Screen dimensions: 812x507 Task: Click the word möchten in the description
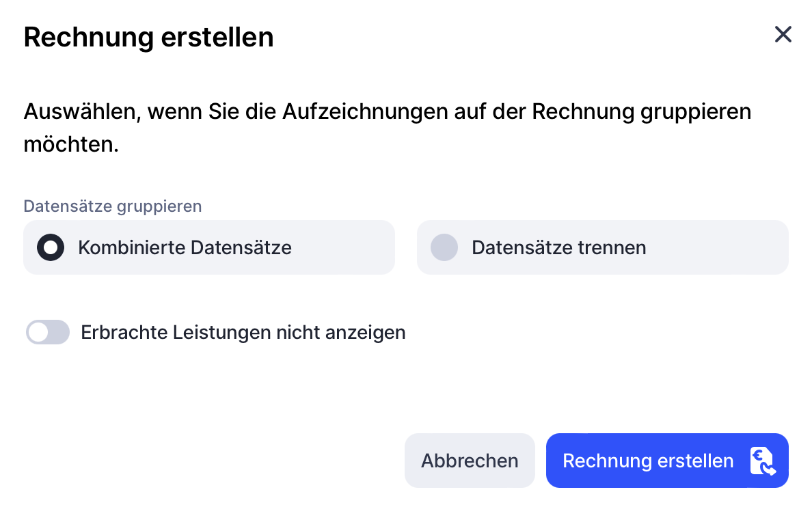[70, 146]
